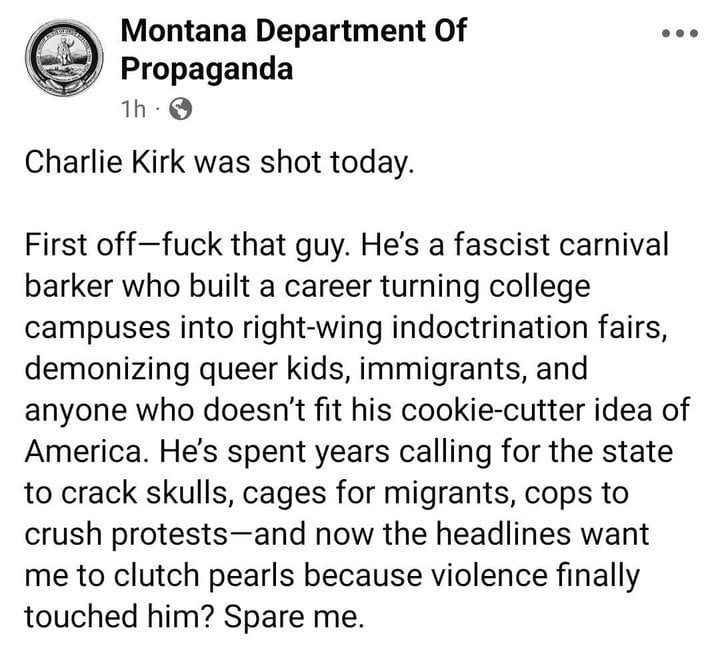Screen dimensions: 720x666
Task: Click the globe public audience icon
Action: 180,110
